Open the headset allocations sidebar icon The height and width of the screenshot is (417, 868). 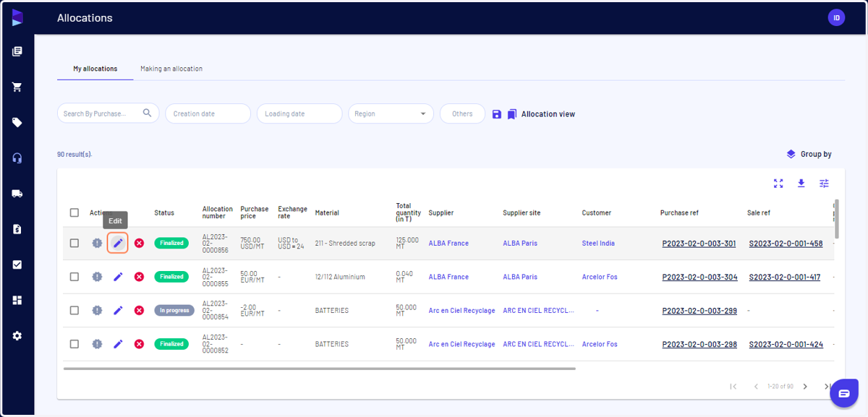click(x=17, y=158)
